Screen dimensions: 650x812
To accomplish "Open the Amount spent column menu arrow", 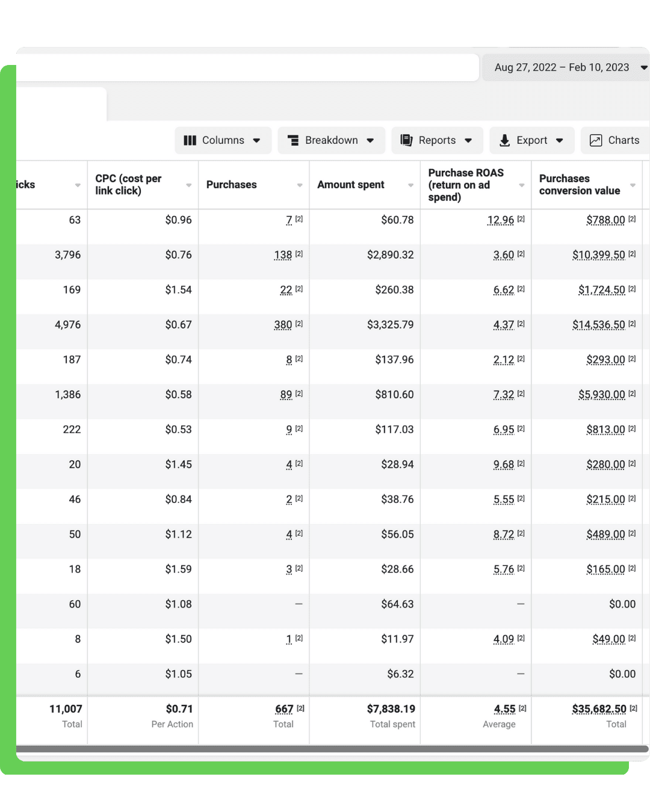I will (411, 185).
